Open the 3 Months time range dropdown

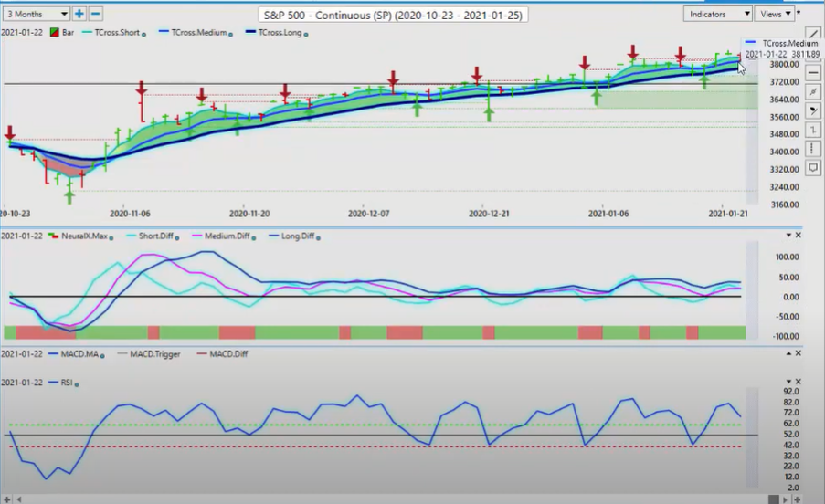[x=37, y=14]
